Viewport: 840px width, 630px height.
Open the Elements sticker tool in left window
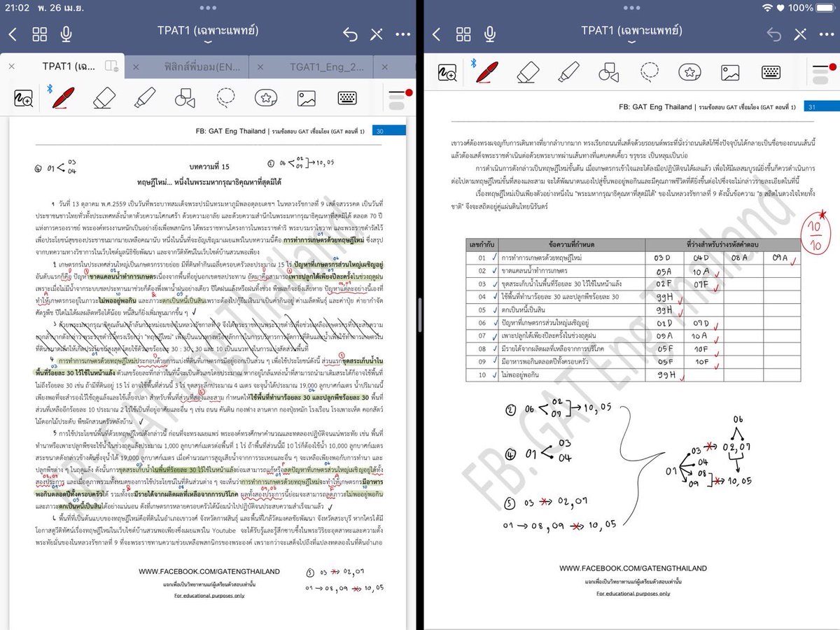point(266,98)
